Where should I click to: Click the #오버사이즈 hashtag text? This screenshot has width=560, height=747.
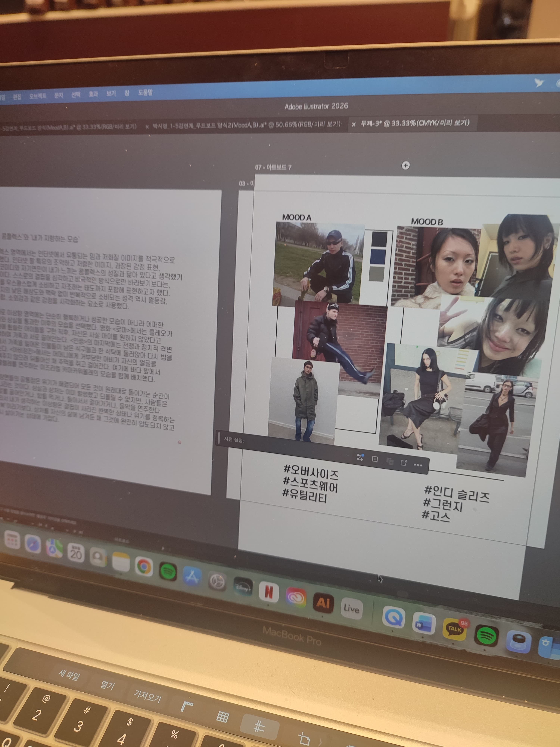(x=311, y=472)
